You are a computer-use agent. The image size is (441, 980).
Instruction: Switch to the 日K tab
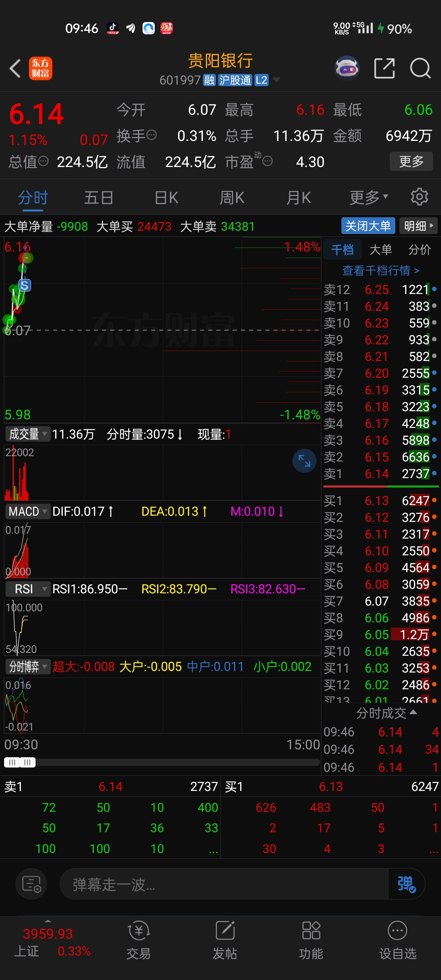(x=166, y=198)
